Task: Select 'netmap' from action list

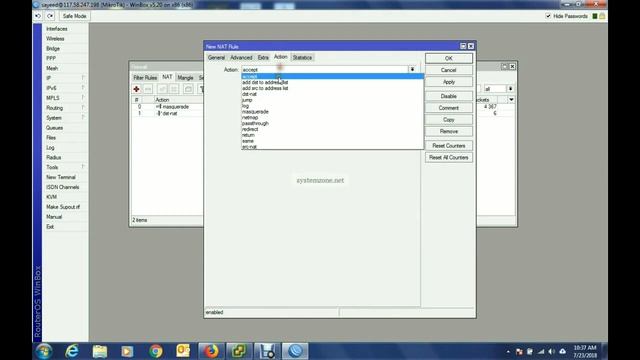Action: 250,118
